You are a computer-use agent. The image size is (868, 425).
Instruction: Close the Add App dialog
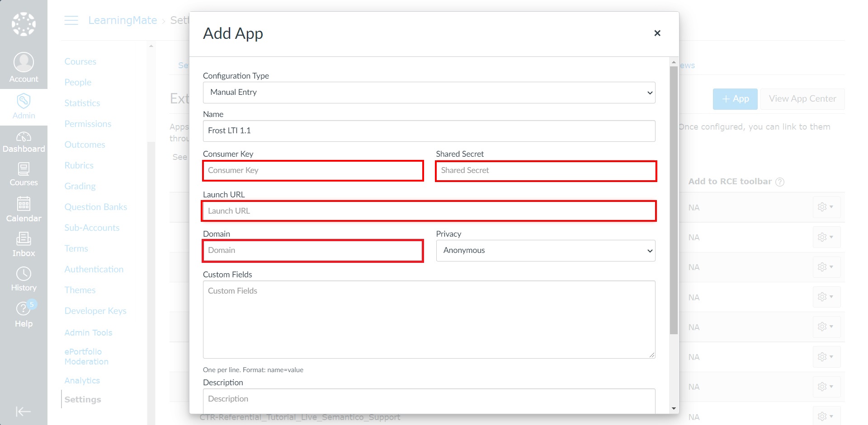coord(657,33)
